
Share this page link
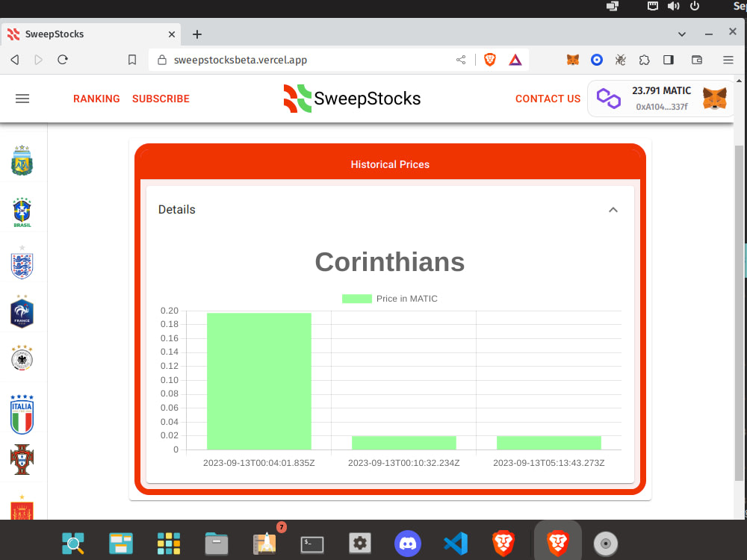pos(461,60)
